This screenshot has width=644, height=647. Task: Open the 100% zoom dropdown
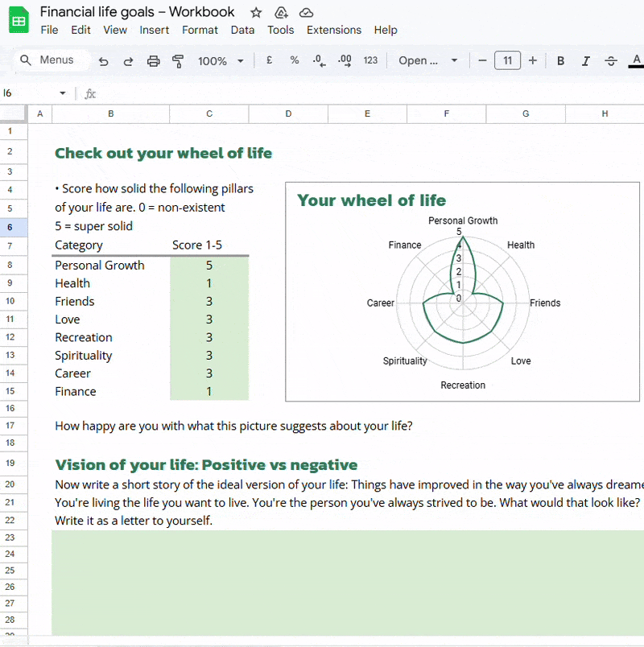point(221,61)
